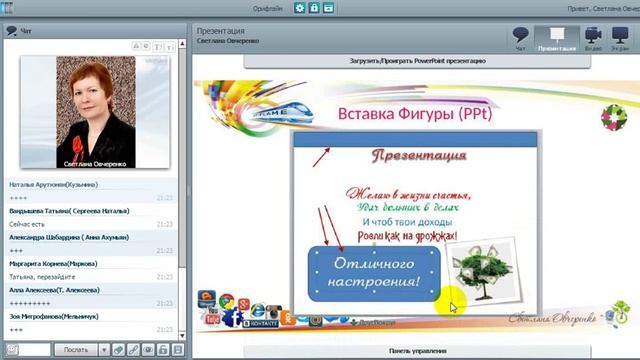
Task: Select chat name Александра Шабардина ( Анна Ахумьян)
Action: pyautogui.click(x=69, y=237)
